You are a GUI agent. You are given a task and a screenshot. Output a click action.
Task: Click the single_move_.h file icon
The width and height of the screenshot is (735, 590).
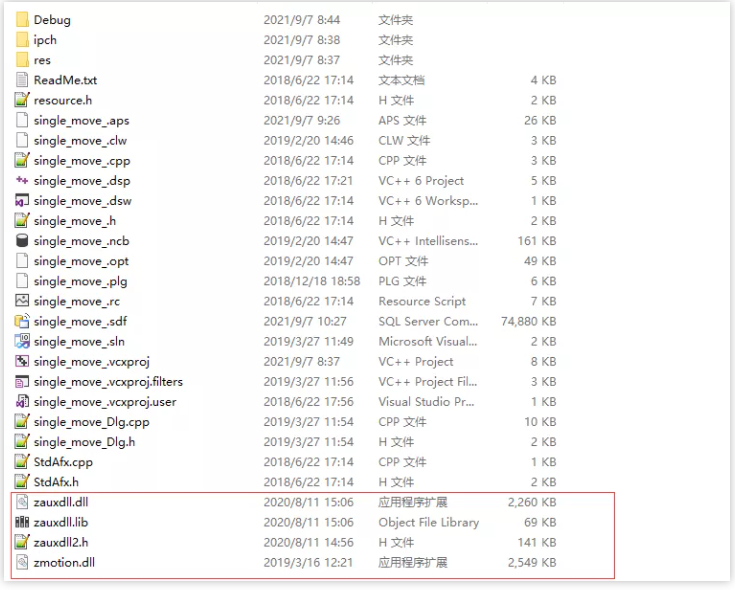22,221
